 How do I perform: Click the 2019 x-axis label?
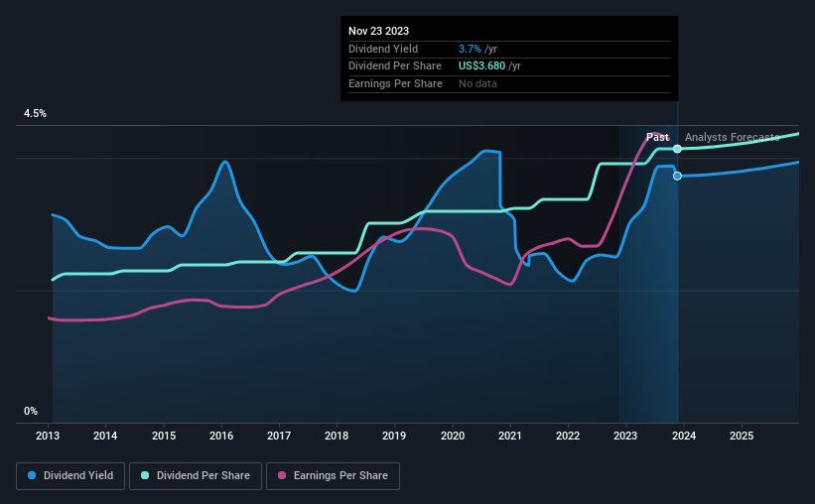(x=394, y=436)
